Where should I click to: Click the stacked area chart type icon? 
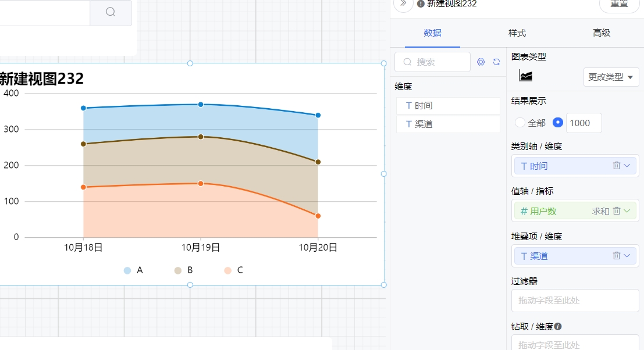525,76
